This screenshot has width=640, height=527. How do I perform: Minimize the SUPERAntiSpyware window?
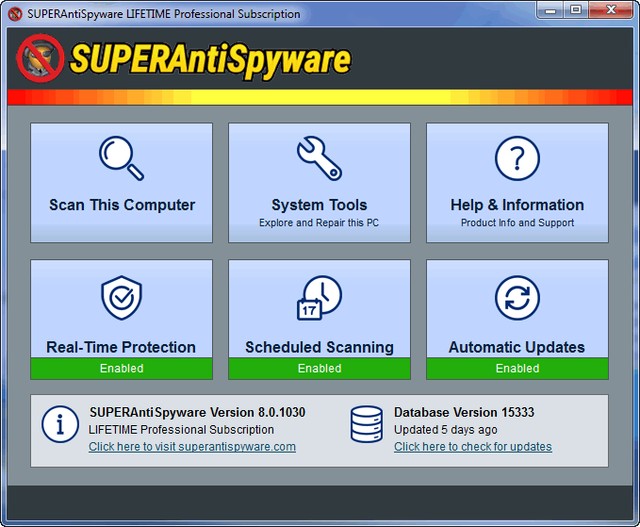(550, 11)
